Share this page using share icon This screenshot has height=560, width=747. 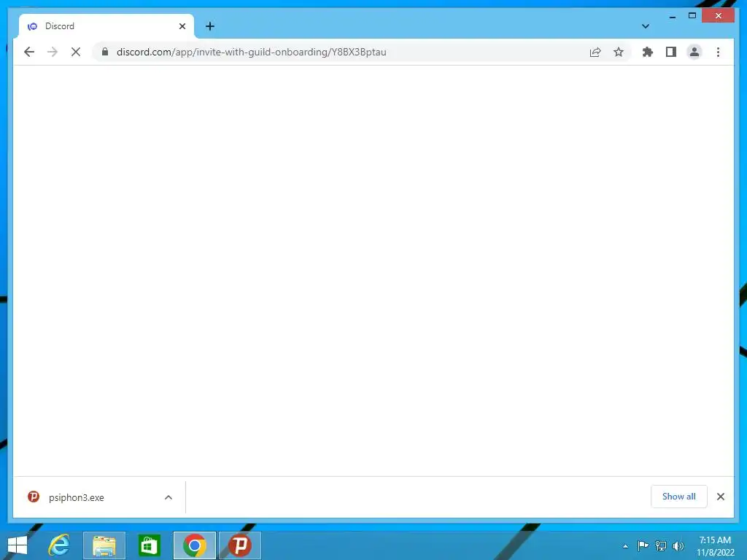pos(595,52)
